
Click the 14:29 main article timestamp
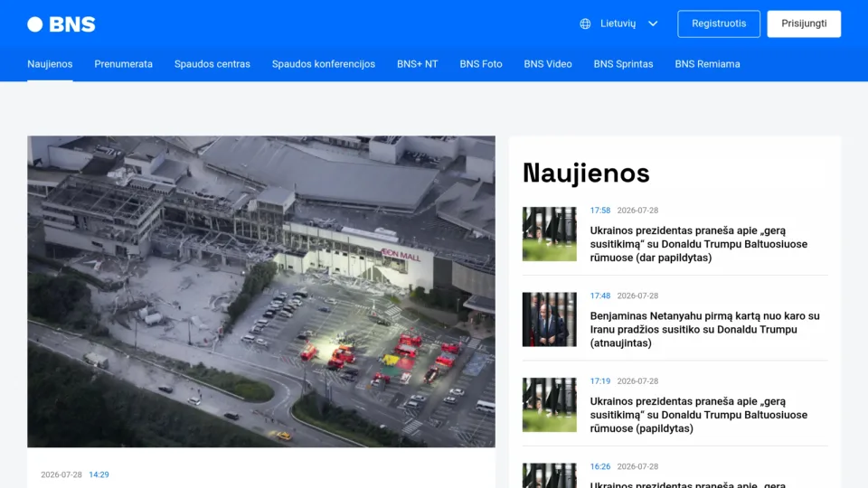pos(99,474)
